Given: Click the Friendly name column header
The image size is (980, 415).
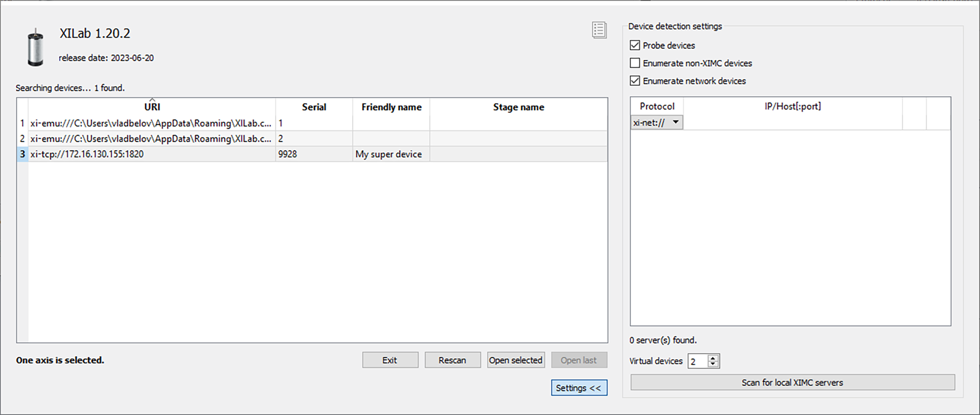Looking at the screenshot, I should point(391,107).
